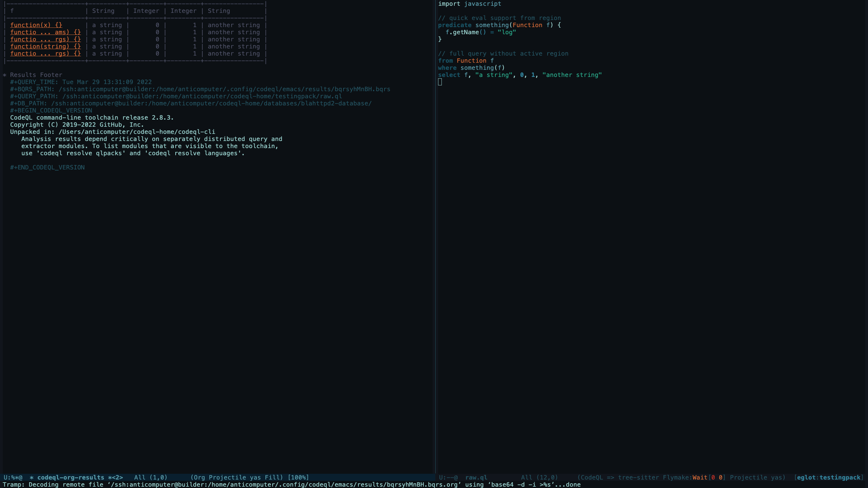
Task: Click the [100%] indicator in left mode line
Action: tap(298, 477)
